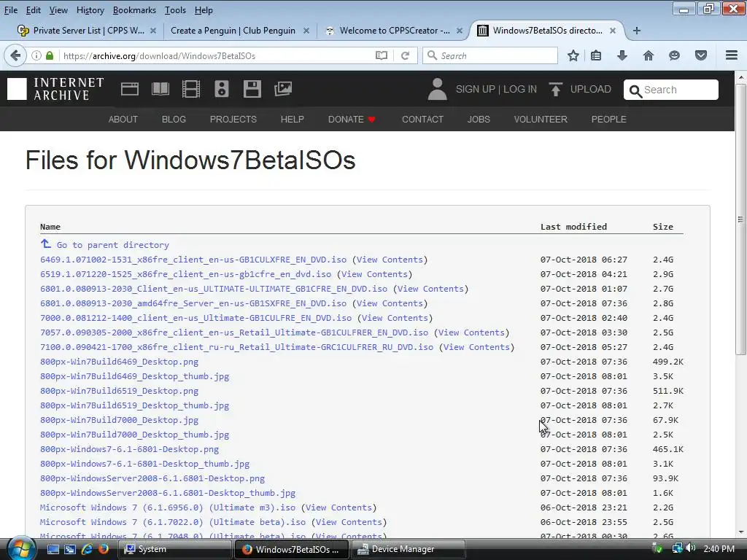Click the Size column header
Image resolution: width=747 pixels, height=560 pixels.
click(662, 227)
